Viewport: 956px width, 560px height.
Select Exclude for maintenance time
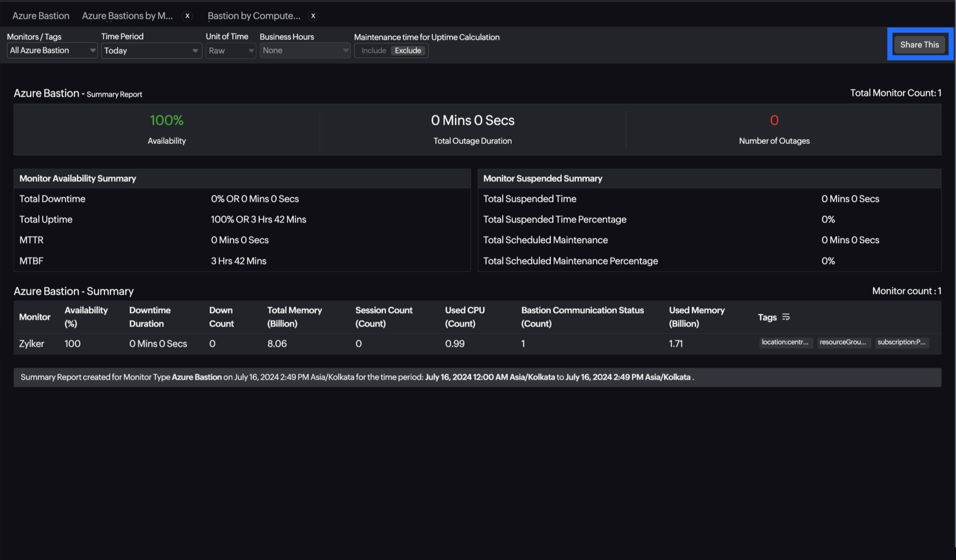pos(408,51)
